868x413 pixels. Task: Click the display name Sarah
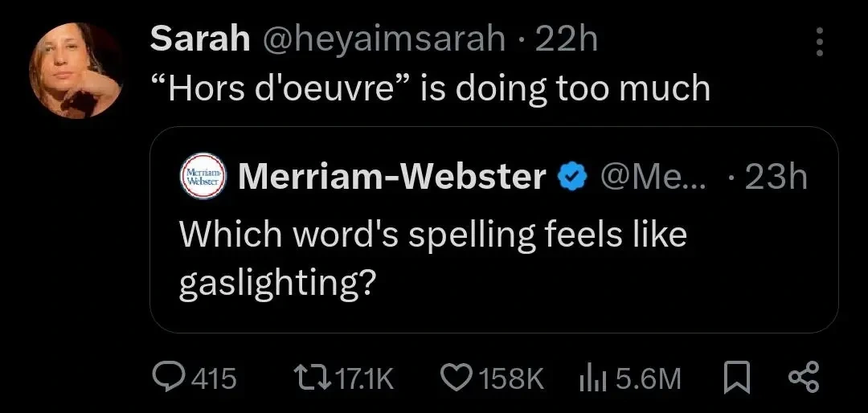point(200,39)
